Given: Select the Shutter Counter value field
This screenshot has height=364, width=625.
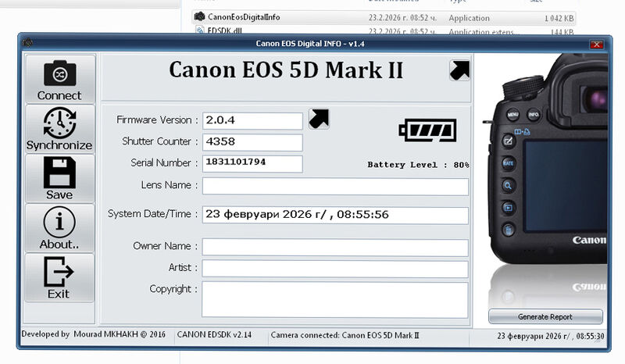Looking at the screenshot, I should point(252,142).
